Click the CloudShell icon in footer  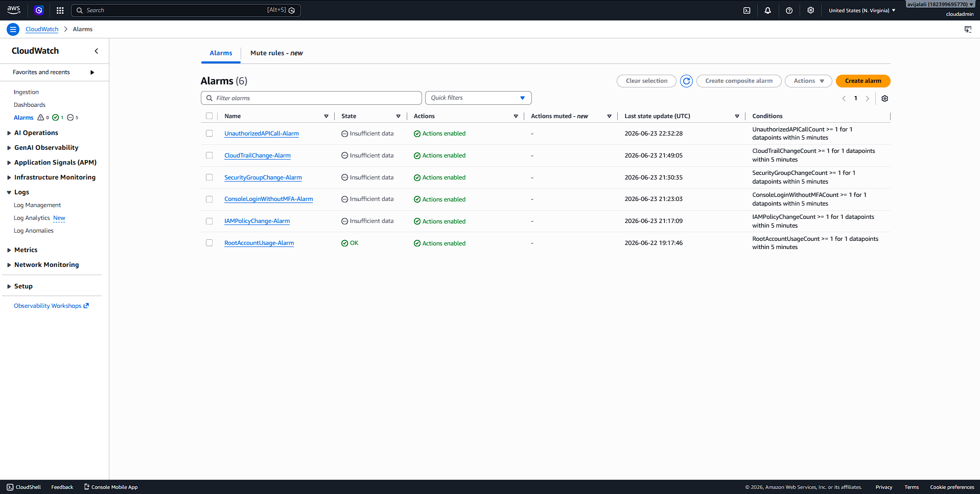pos(10,487)
